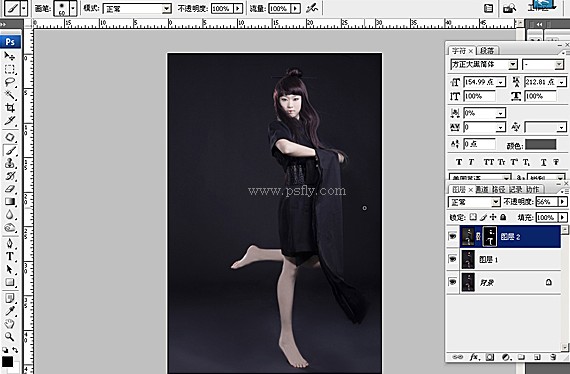Image resolution: width=570 pixels, height=374 pixels.
Task: Delete layer with trash icon
Action: pos(553,357)
